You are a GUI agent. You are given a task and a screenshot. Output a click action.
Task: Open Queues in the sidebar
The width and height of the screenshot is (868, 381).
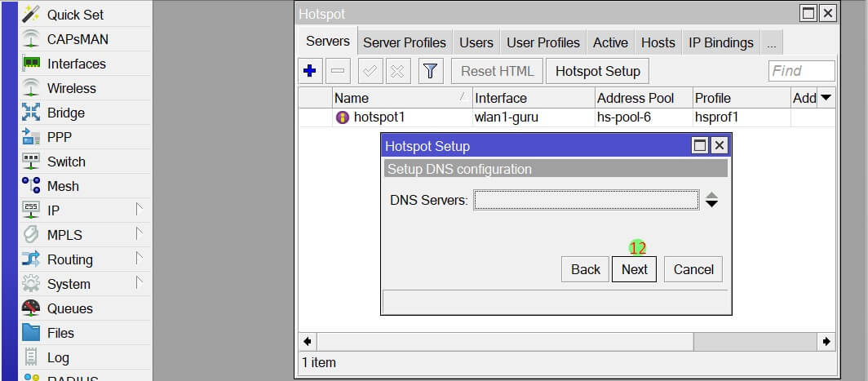coord(69,308)
